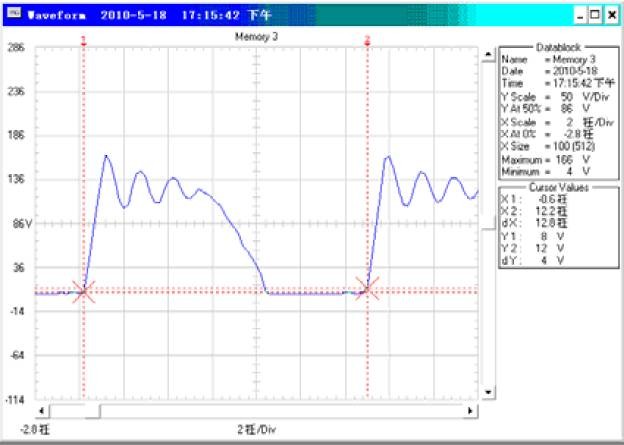Click the cursor 1 label above the graph

point(84,40)
